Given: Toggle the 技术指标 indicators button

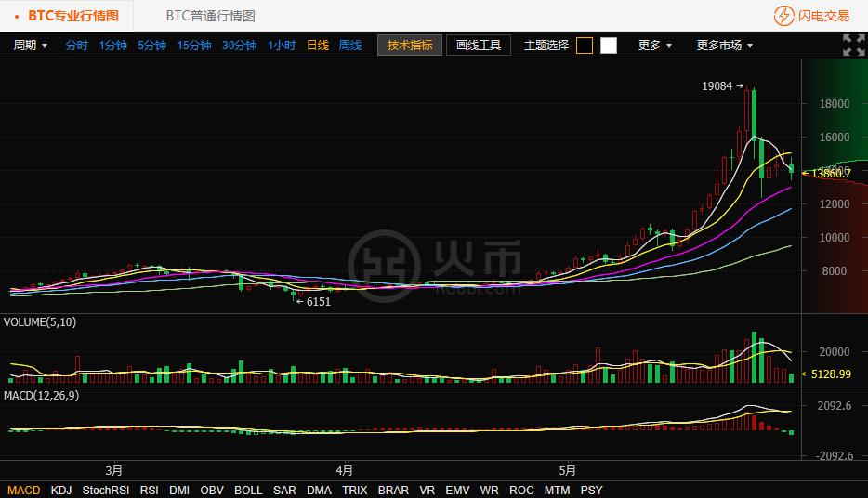Looking at the screenshot, I should point(410,45).
